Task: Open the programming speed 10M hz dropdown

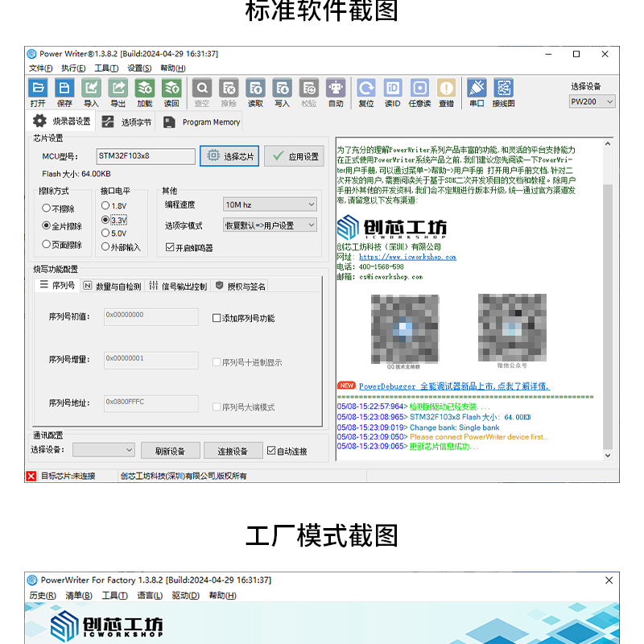Action: (x=270, y=204)
